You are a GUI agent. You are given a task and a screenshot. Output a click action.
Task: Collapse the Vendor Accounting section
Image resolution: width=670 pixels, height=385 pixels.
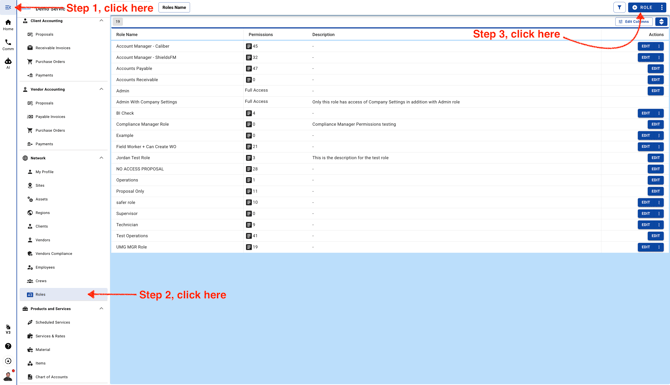click(101, 89)
